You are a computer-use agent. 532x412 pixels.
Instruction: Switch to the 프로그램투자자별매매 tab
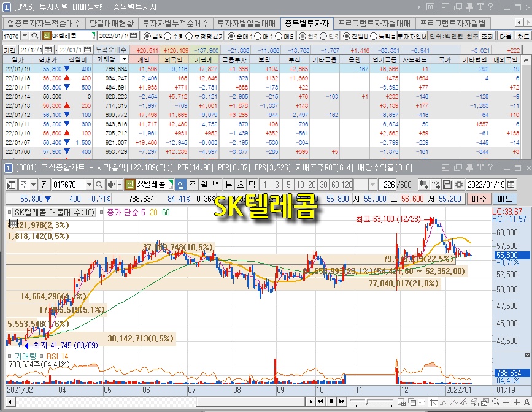point(374,23)
